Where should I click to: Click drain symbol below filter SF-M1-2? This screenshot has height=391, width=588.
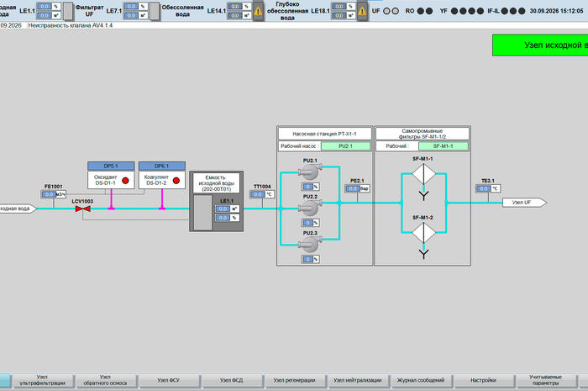tap(423, 254)
